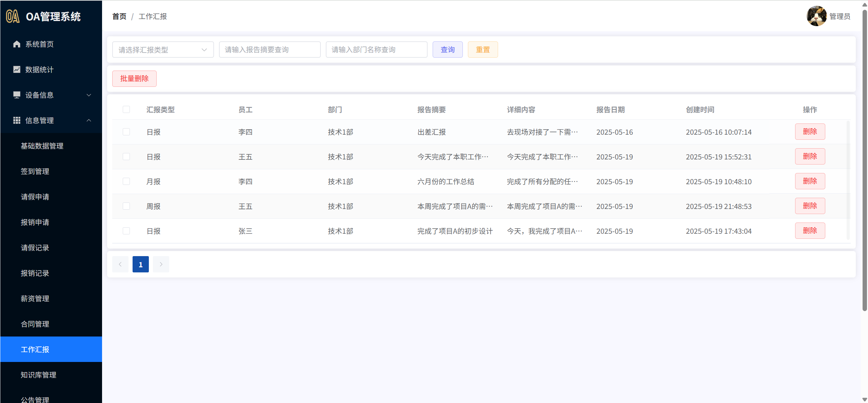Check the row for 六月份的工作总结

(126, 181)
